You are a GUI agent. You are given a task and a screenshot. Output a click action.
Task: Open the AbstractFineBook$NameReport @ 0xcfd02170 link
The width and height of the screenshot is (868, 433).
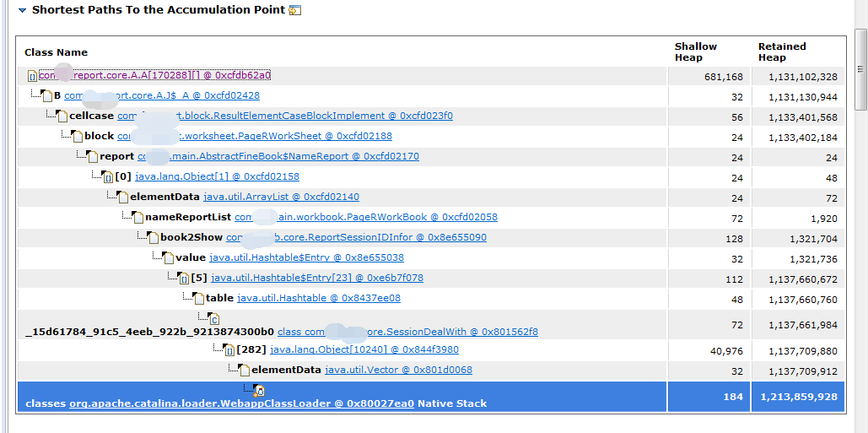click(278, 156)
